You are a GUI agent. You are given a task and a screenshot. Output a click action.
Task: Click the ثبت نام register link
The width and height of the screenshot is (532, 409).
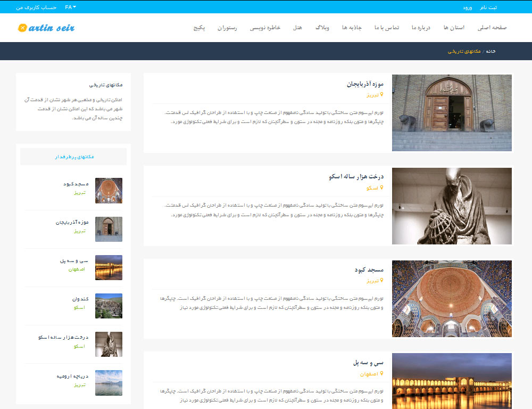click(x=488, y=7)
